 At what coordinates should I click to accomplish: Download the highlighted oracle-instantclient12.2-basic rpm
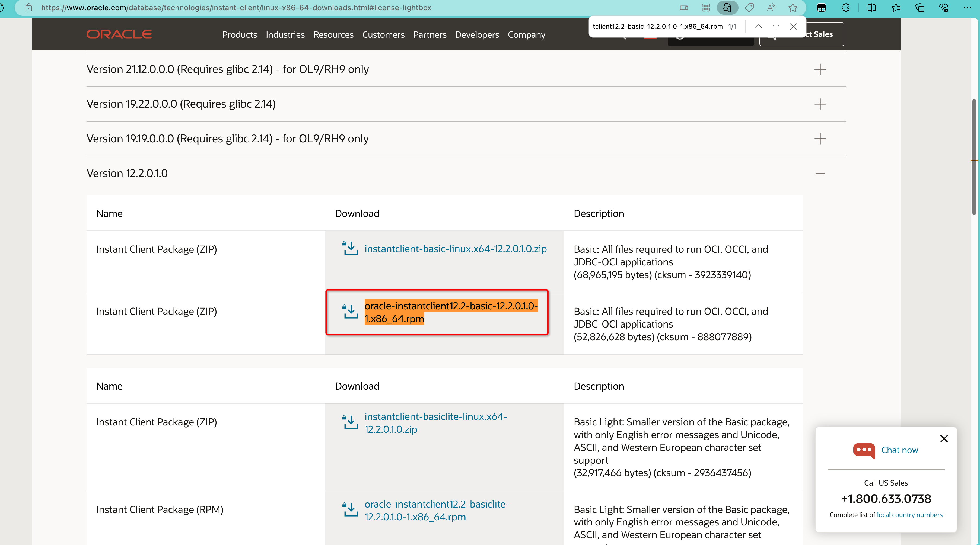(x=451, y=312)
